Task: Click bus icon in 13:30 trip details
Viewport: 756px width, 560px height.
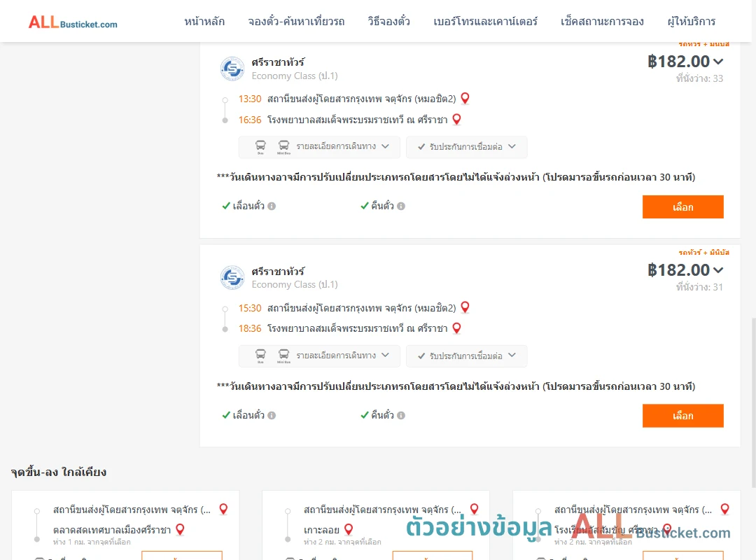Action: click(x=260, y=146)
